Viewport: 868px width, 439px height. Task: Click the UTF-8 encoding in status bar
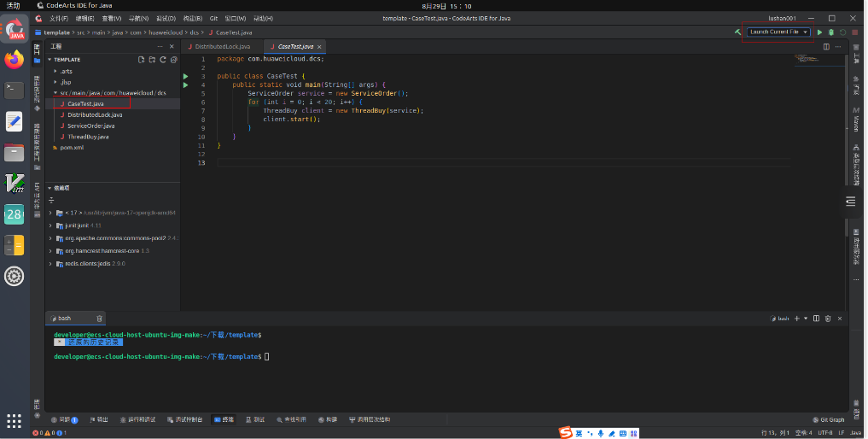click(824, 433)
